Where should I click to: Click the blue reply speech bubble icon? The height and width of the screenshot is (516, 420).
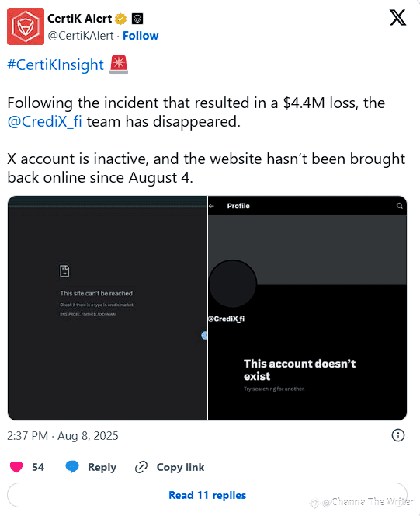point(72,466)
